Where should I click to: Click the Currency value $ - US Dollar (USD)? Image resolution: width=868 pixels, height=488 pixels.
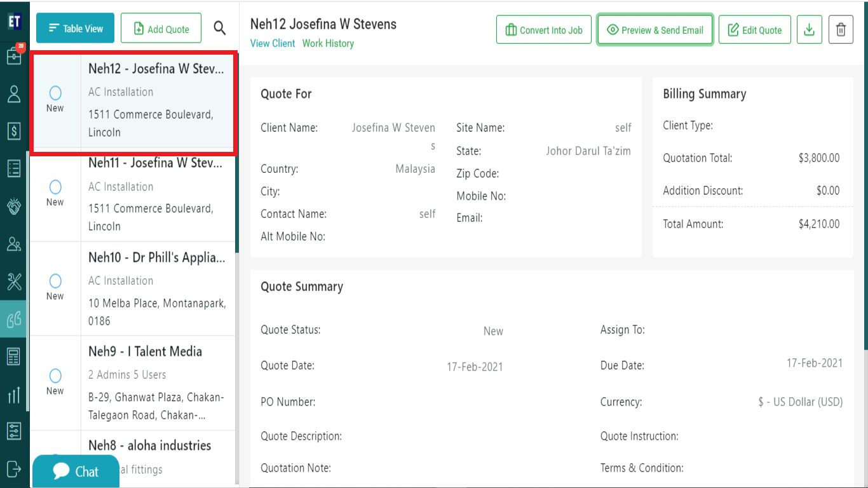801,402
